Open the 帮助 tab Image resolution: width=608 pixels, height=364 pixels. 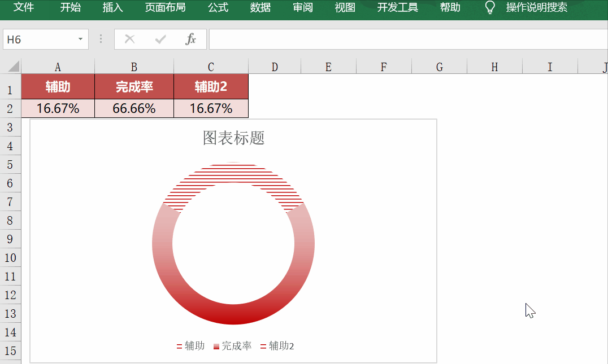[450, 7]
